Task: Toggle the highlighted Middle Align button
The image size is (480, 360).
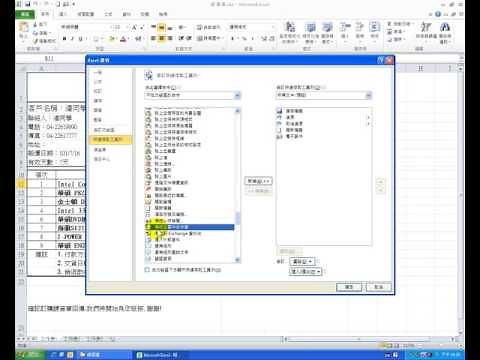Action: pyautogui.click(x=161, y=27)
